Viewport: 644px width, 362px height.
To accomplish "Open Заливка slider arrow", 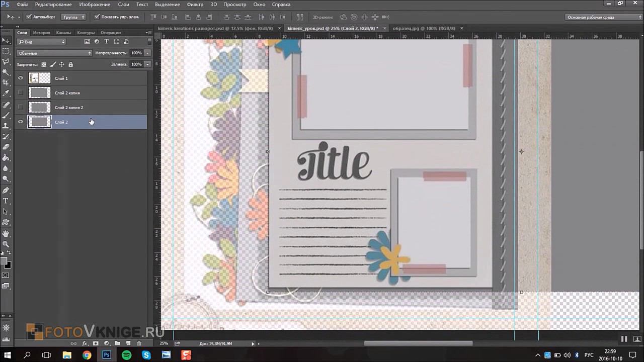I will click(x=147, y=64).
